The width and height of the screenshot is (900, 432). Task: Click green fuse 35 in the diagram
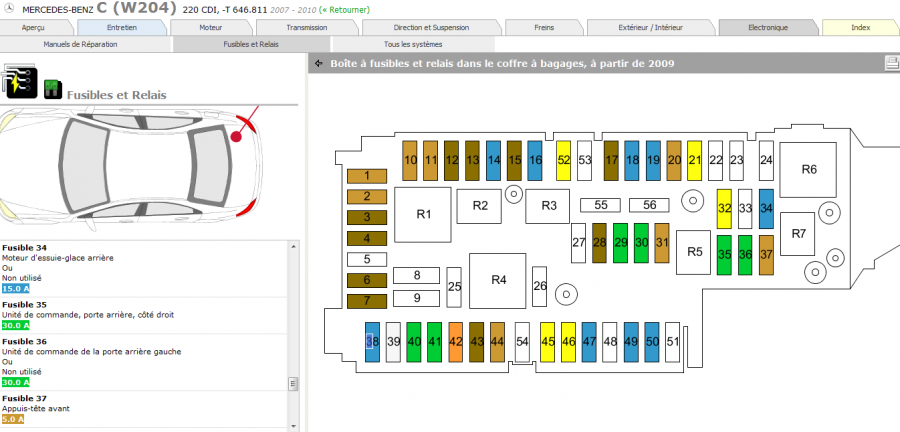(x=724, y=255)
